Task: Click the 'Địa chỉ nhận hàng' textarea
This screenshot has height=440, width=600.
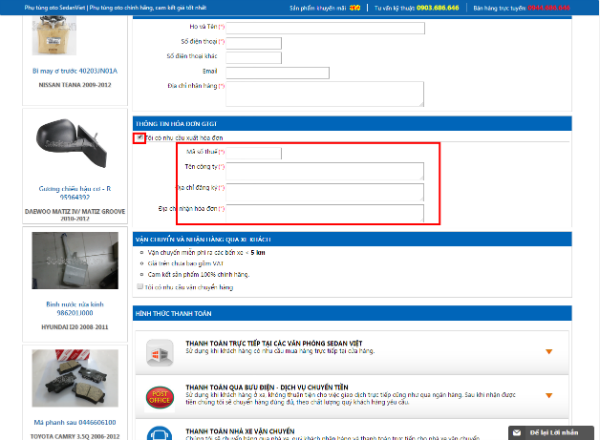Action: pos(325,94)
